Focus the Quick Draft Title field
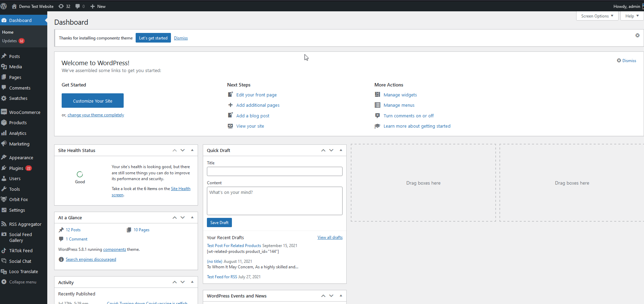Viewport: 644px width, 304px height. coord(275,171)
